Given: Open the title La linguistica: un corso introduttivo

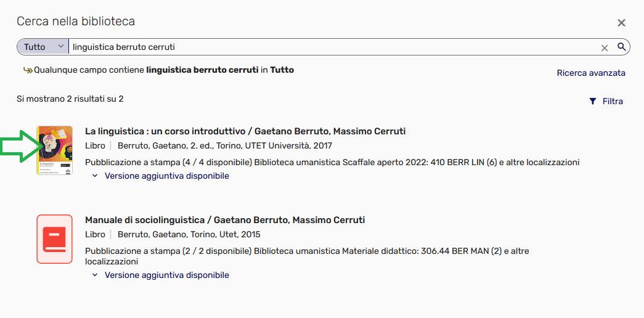Looking at the screenshot, I should tap(245, 131).
